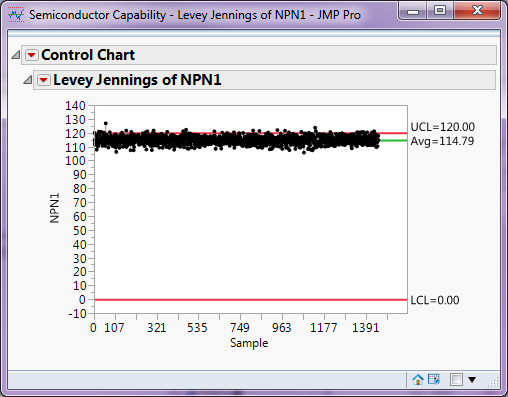
Task: Minimize the JMP Pro window
Action: 413,11
